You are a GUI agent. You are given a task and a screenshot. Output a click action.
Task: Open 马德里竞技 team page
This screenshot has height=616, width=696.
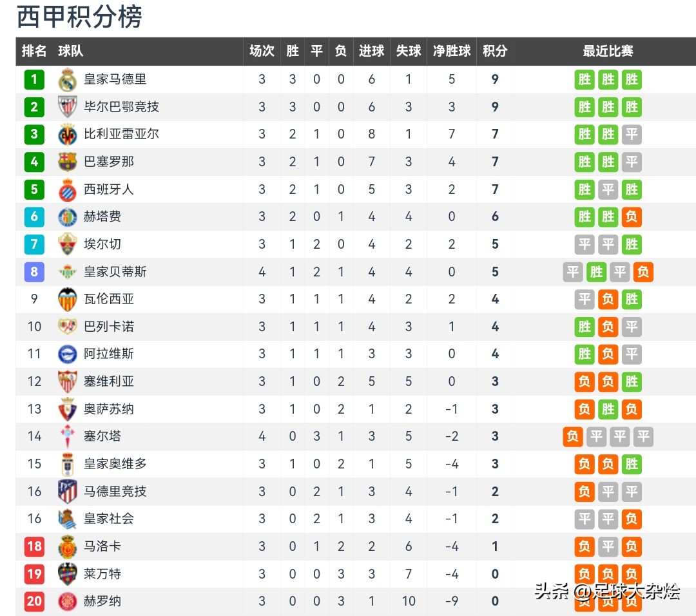click(x=115, y=491)
